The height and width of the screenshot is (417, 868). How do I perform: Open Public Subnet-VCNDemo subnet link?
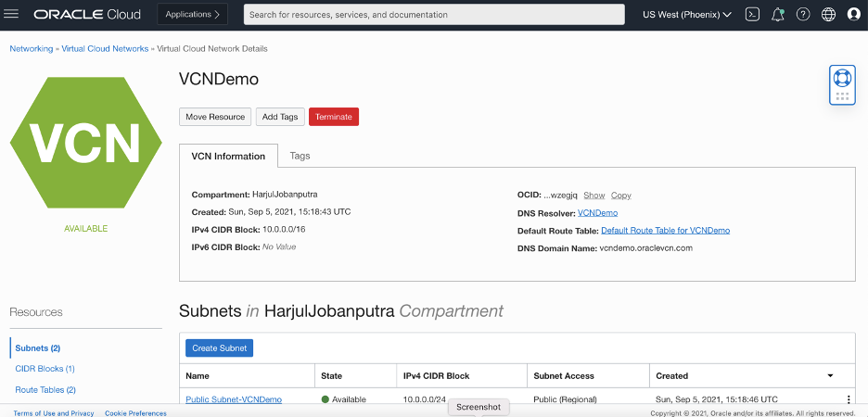[234, 399]
